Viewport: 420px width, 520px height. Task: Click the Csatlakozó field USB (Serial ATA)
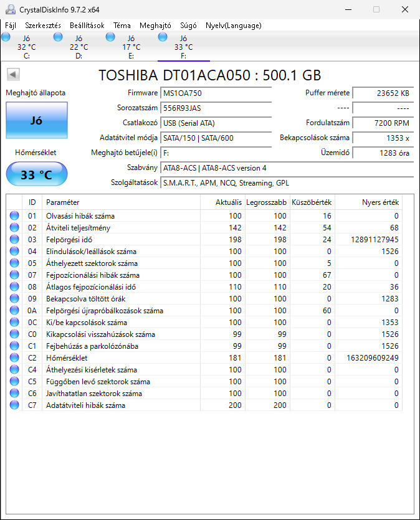[216, 123]
